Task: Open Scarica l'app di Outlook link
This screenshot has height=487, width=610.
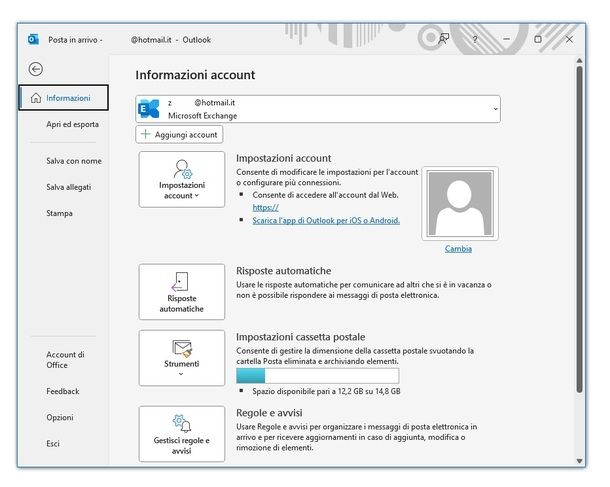Action: click(x=326, y=221)
